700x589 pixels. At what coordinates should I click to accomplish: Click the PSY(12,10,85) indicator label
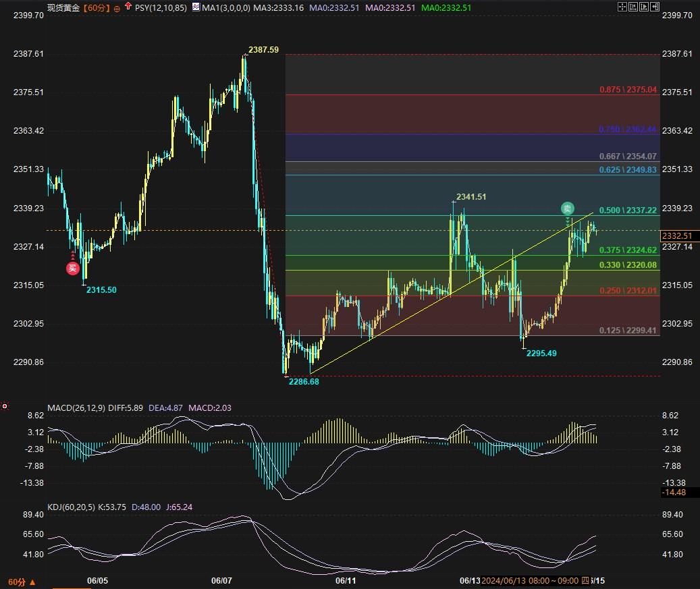point(161,8)
